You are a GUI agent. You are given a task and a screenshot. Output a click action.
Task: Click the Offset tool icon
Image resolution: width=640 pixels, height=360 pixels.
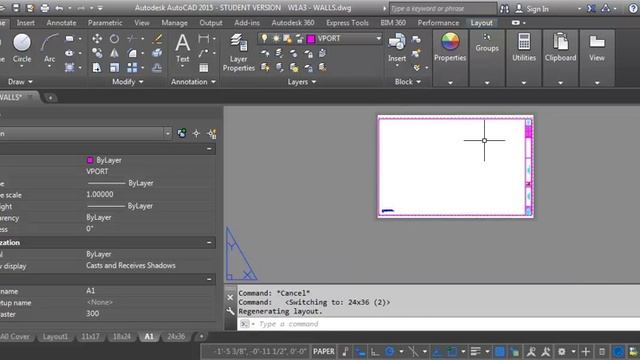click(157, 67)
